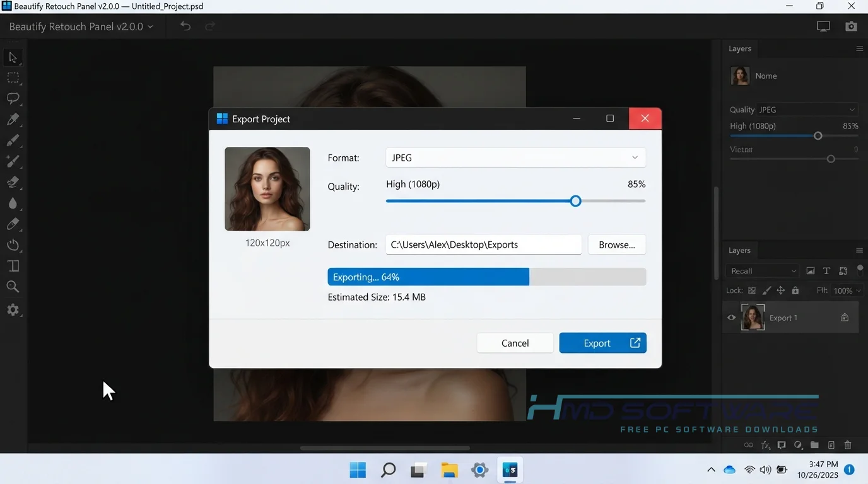Open the lower Layers panel hamburger menu
868x484 pixels.
pyautogui.click(x=859, y=250)
